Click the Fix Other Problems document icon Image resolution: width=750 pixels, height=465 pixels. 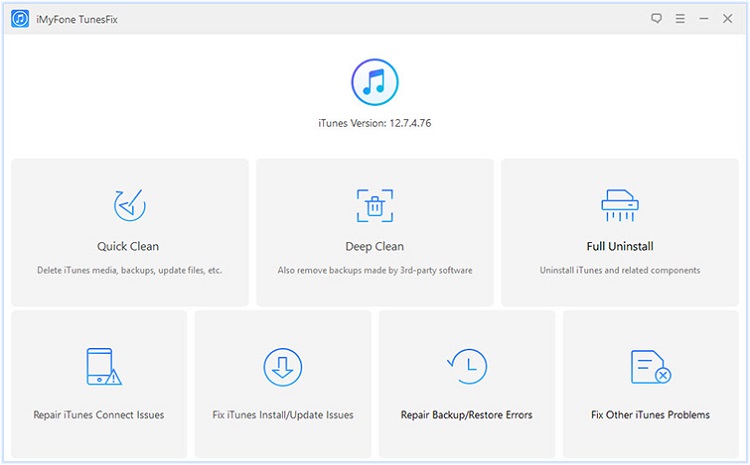[x=651, y=367]
